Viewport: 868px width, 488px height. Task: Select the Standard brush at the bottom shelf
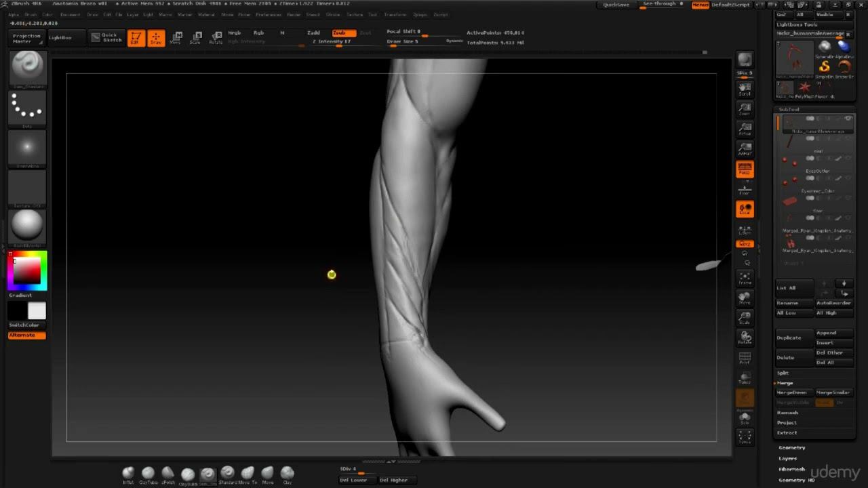[227, 474]
